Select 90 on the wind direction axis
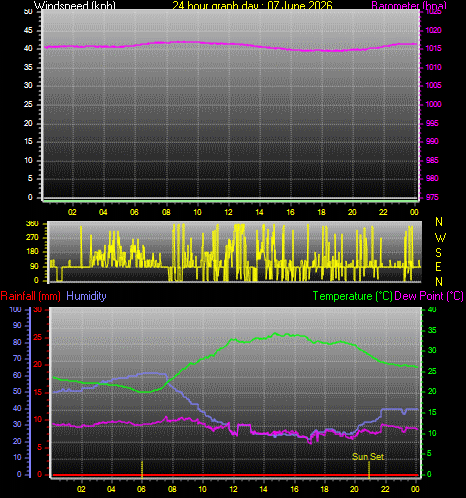Image resolution: width=466 pixels, height=498 pixels. pyautogui.click(x=34, y=266)
